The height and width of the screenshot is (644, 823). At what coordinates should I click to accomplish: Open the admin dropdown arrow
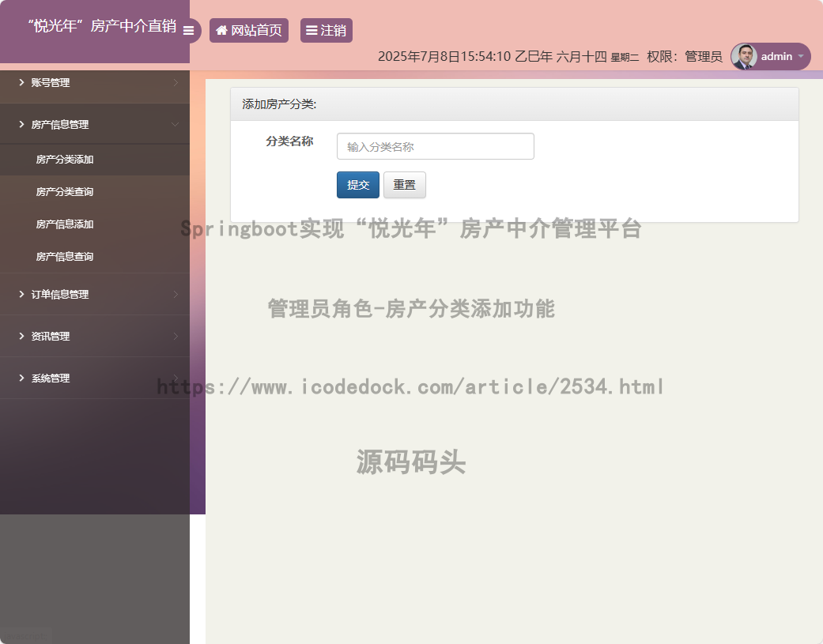(x=800, y=56)
